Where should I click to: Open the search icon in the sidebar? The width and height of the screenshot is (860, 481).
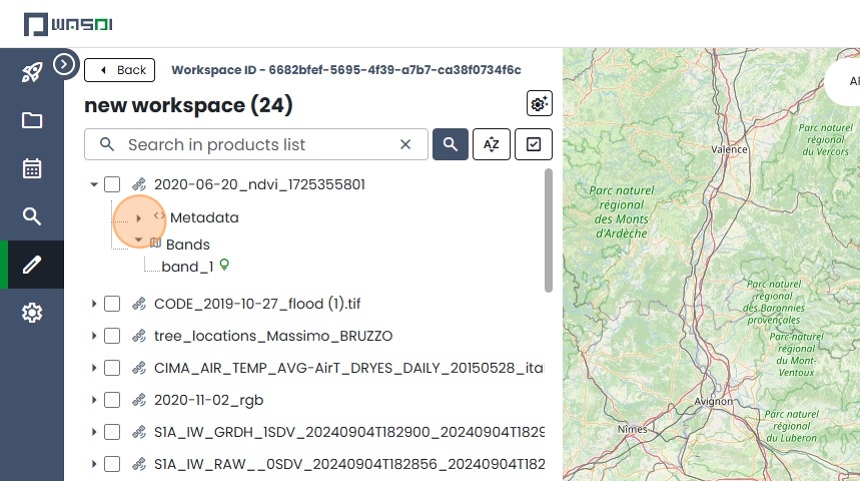[32, 217]
